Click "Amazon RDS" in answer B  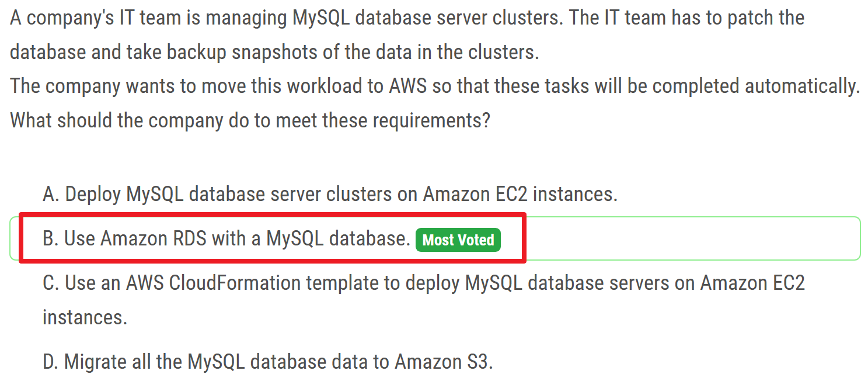click(154, 238)
